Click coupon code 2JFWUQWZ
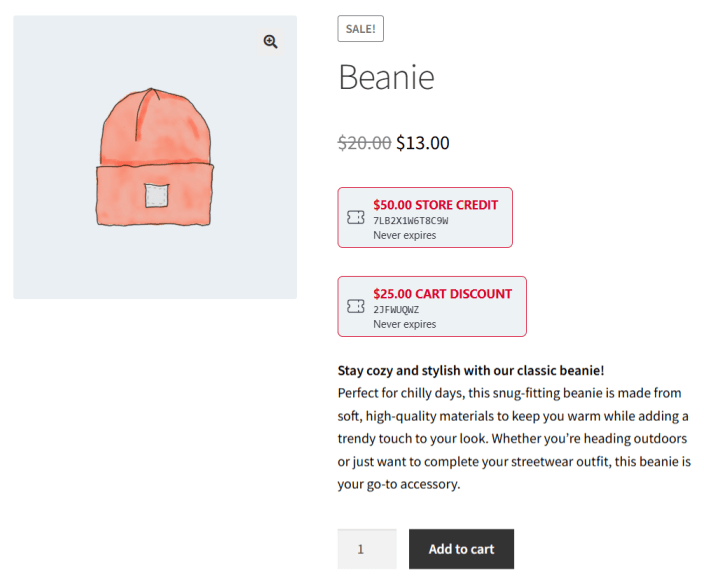The image size is (704, 582). point(396,310)
